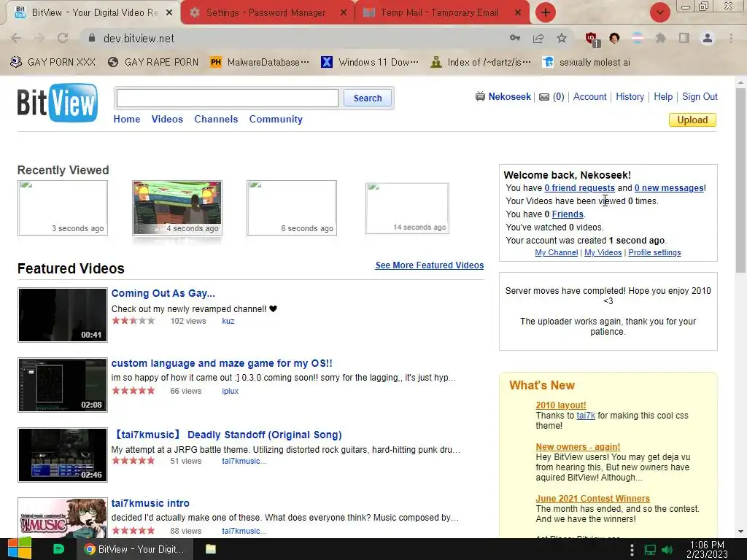Open tai7kmusic intro video title
This screenshot has width=747, height=560.
pyautogui.click(x=150, y=503)
